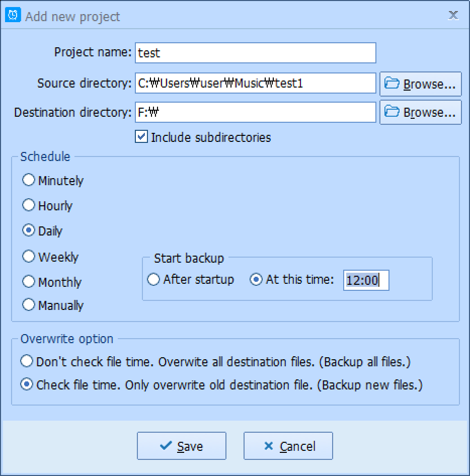Enable backup After startup

153,279
